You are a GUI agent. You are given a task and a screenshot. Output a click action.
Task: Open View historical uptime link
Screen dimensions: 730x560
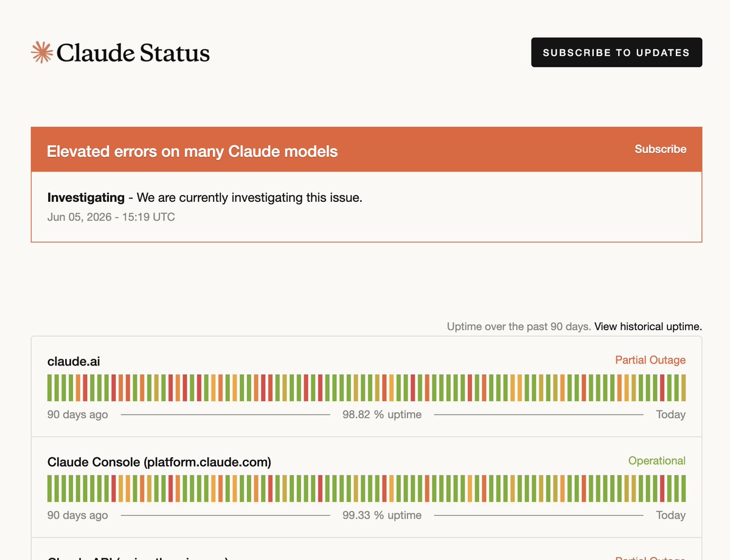(x=648, y=327)
